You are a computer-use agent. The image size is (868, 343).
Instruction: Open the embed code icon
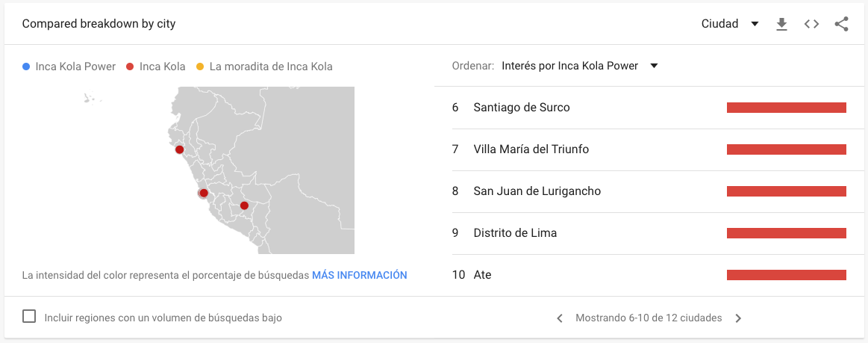[811, 24]
